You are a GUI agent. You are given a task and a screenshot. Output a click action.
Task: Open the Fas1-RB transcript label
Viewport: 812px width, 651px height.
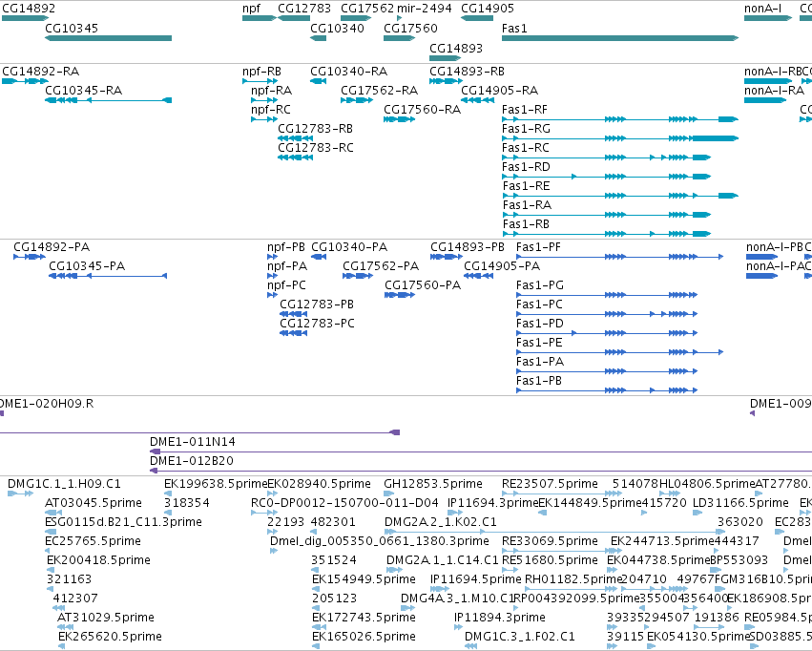pos(526,224)
